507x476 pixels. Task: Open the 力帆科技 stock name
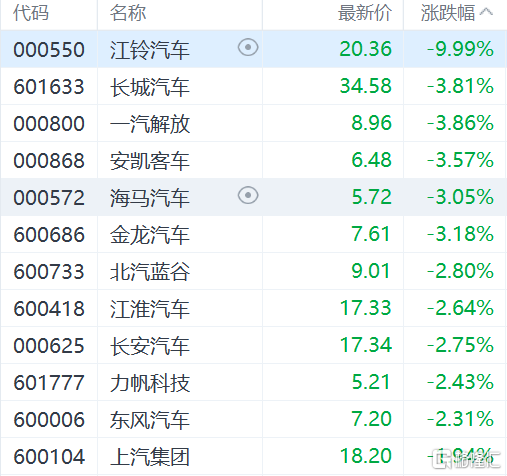pos(150,383)
